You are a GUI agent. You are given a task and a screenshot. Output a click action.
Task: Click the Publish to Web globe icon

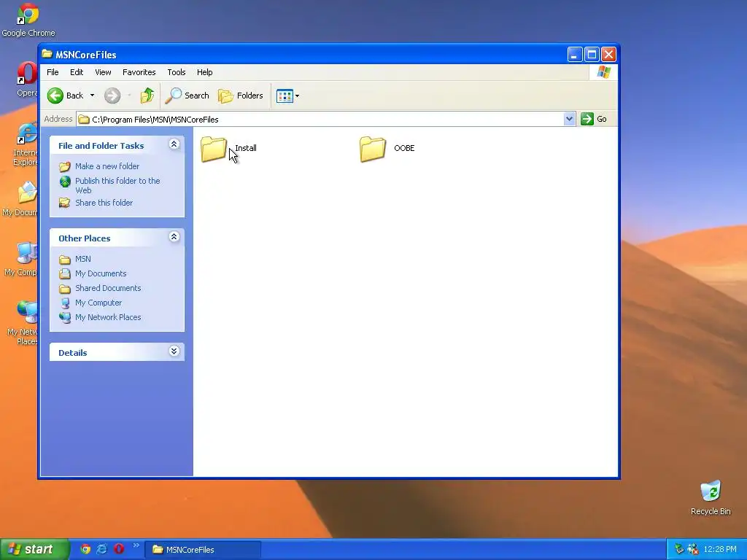(x=65, y=182)
